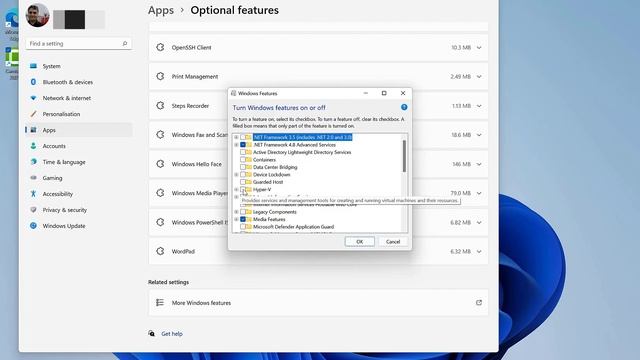Expand Device Lockdown tree node

[236, 175]
